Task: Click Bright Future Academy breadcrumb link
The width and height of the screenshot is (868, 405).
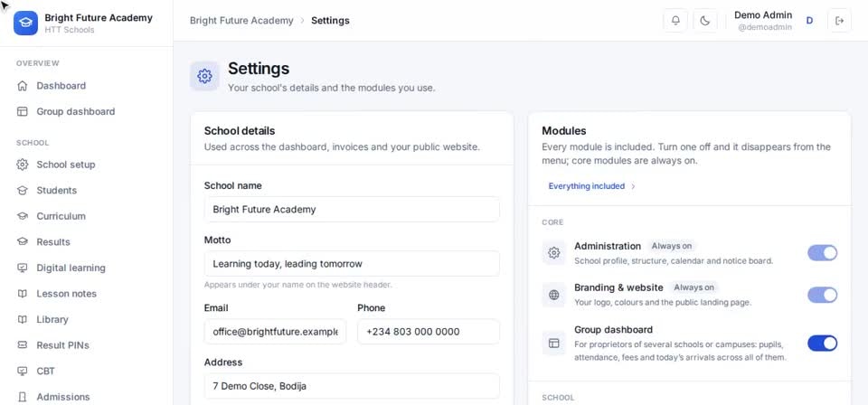Action: coord(241,21)
